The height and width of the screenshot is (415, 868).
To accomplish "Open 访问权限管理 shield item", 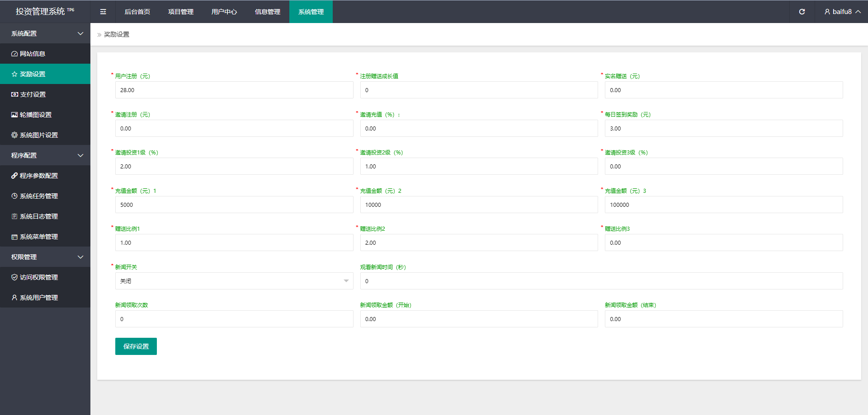I will (38, 277).
